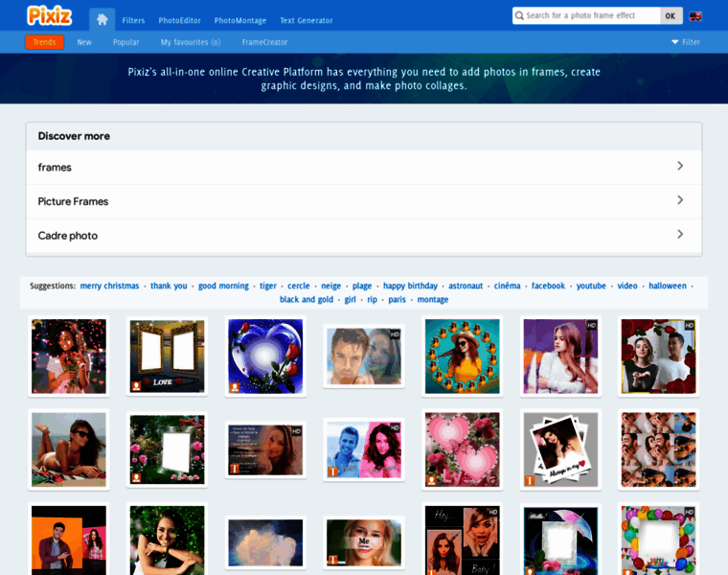The height and width of the screenshot is (575, 728).
Task: Click the black and gold suggestion
Action: (x=307, y=300)
